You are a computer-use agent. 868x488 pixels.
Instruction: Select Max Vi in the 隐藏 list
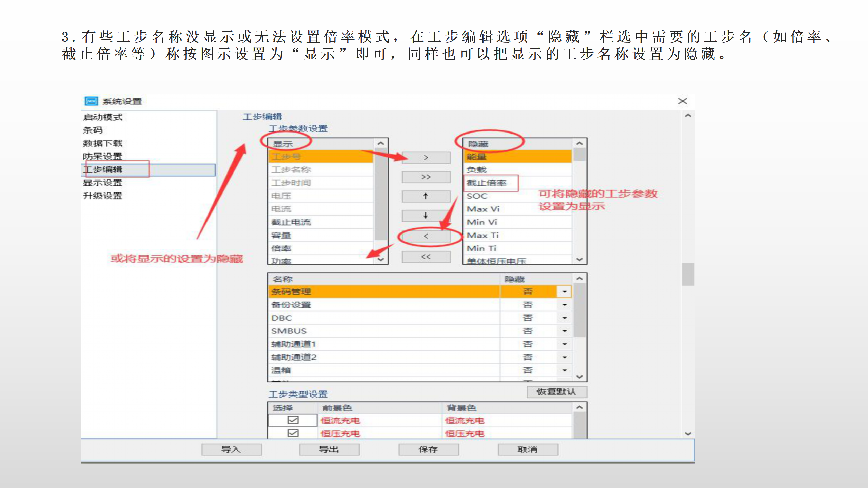tap(518, 209)
